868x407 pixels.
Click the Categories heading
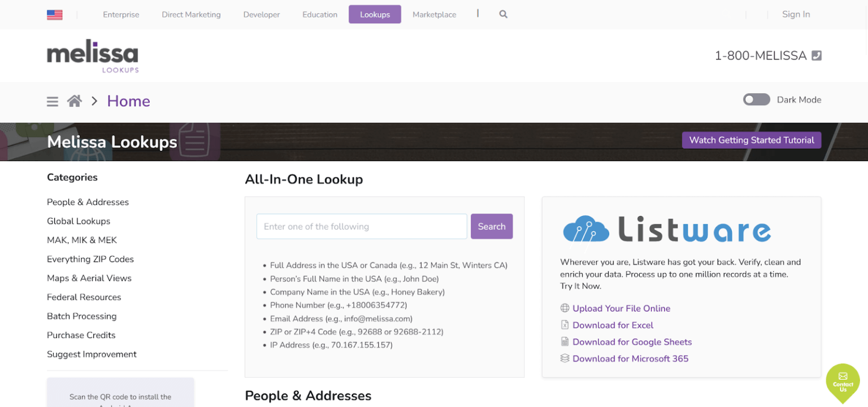coord(72,177)
